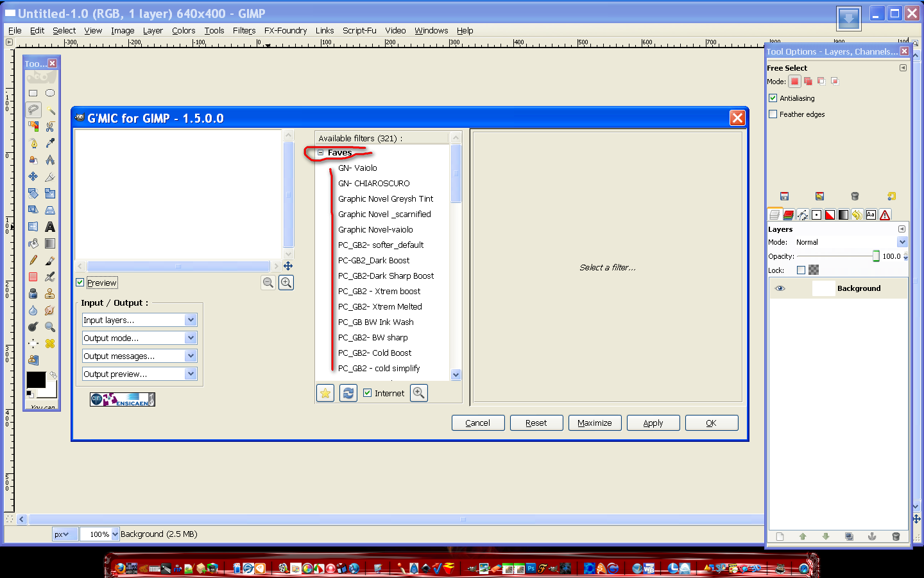Select the Smudge tool in toolbox
The height and width of the screenshot is (578, 924).
[50, 310]
